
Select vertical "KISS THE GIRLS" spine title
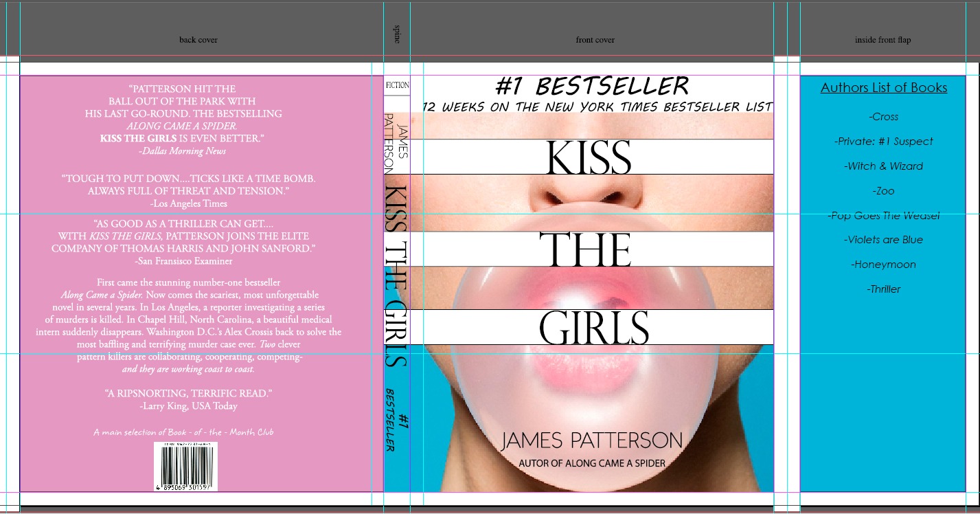397,275
